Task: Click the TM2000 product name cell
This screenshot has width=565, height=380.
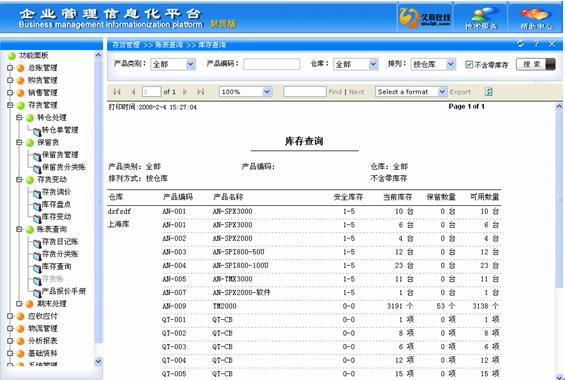Action: (x=224, y=306)
